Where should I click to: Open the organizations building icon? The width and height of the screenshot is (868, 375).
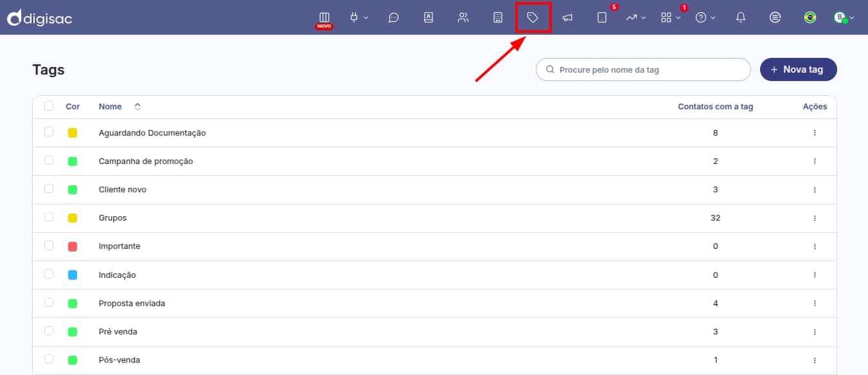[x=498, y=18]
